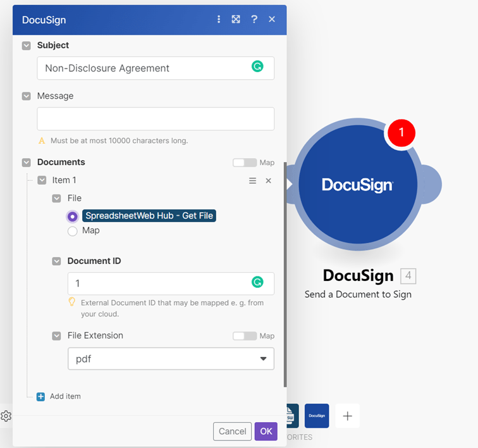
Task: Select the Map radio option under File
Action: (x=73, y=231)
